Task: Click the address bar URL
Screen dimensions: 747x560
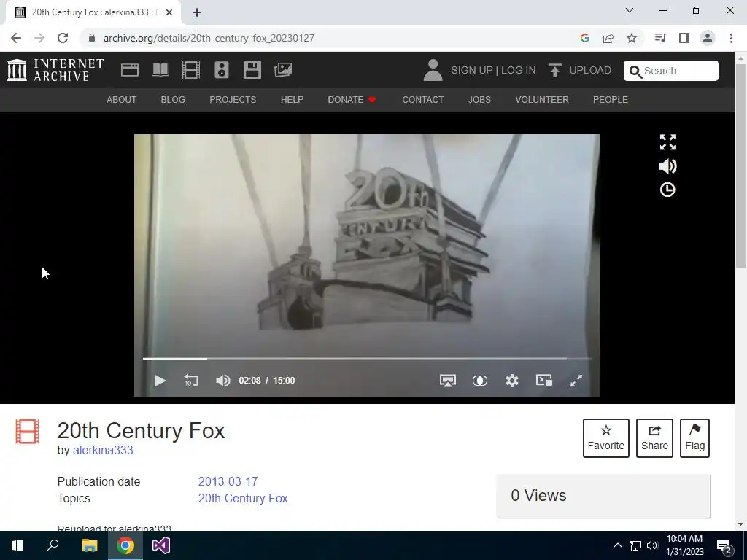Action: point(209,38)
